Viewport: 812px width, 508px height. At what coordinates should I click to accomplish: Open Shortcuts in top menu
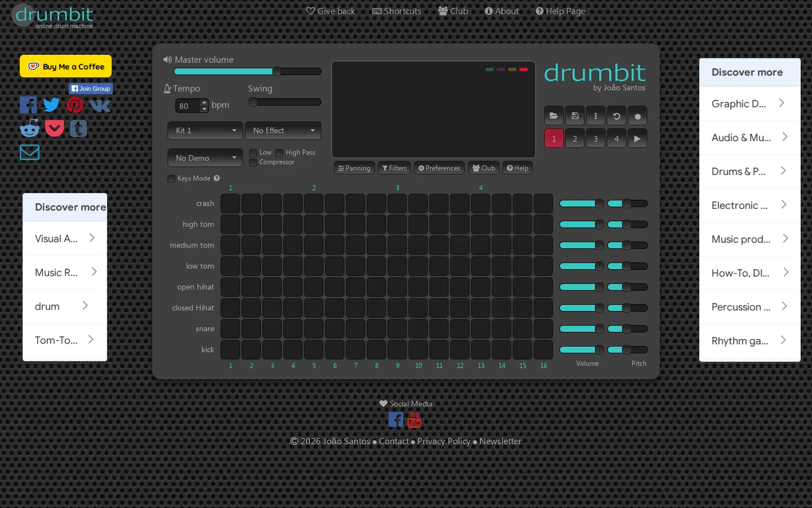click(396, 11)
